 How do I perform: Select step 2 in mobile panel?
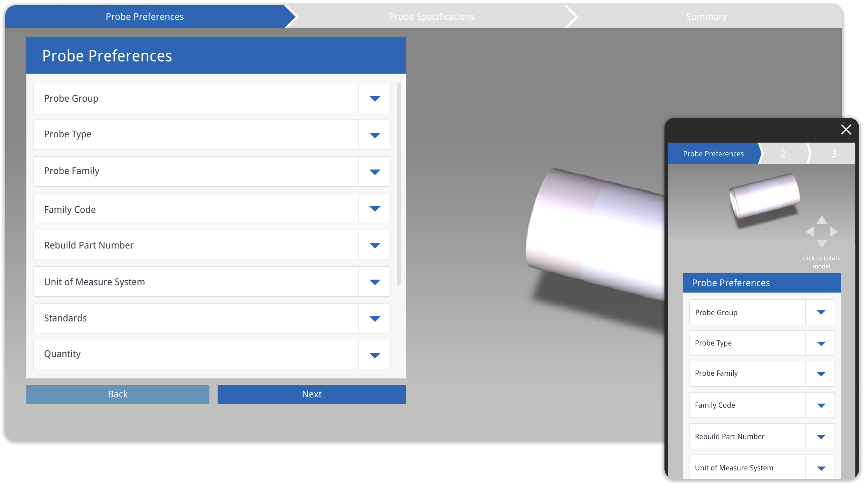point(783,153)
